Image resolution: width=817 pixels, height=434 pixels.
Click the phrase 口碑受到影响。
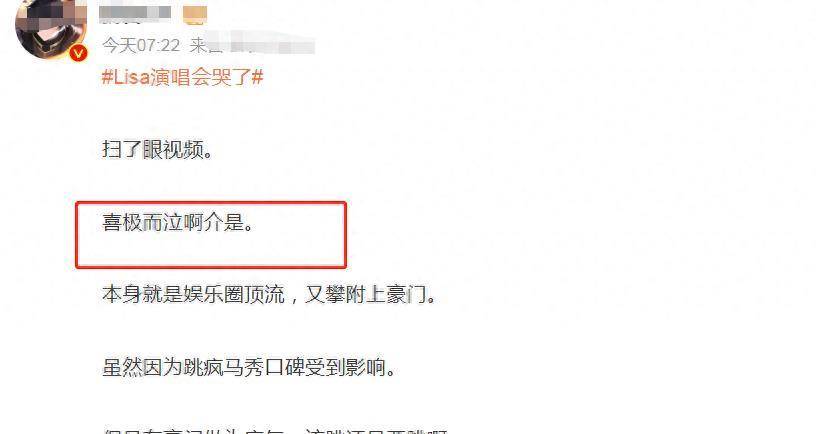coord(330,368)
